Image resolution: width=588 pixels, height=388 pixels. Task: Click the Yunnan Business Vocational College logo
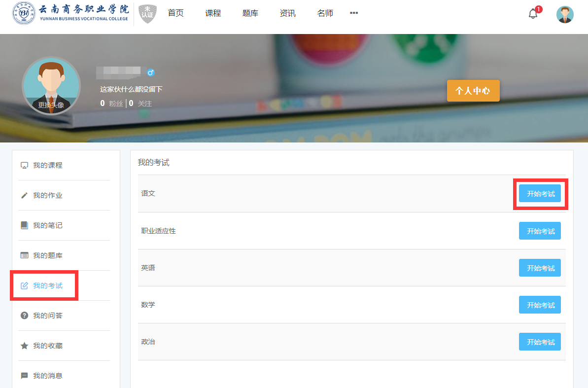coord(71,14)
